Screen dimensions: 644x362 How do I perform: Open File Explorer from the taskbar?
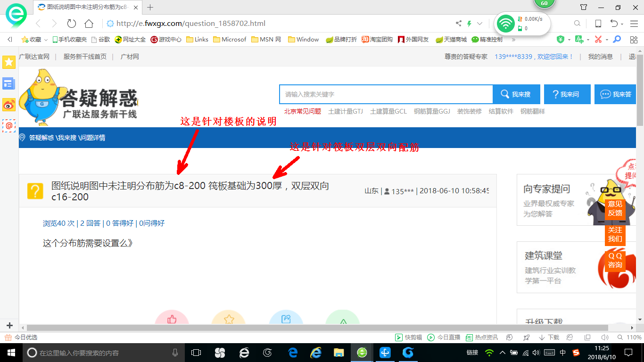tap(339, 353)
